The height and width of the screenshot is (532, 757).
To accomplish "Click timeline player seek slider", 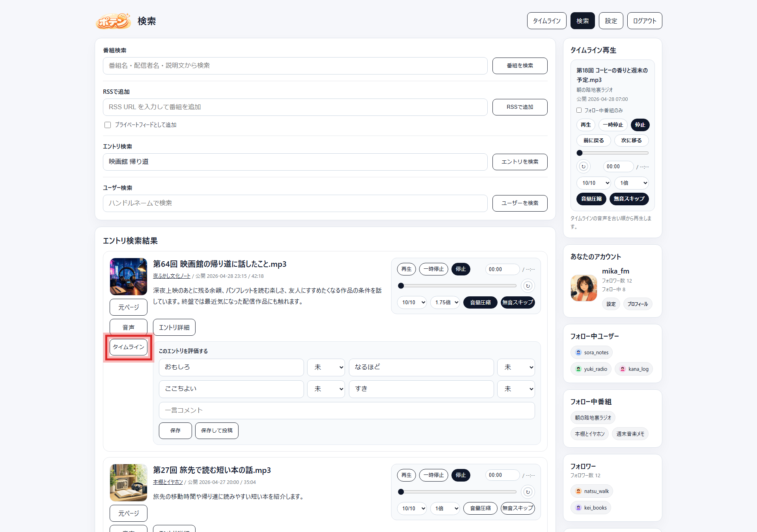I will [x=613, y=153].
